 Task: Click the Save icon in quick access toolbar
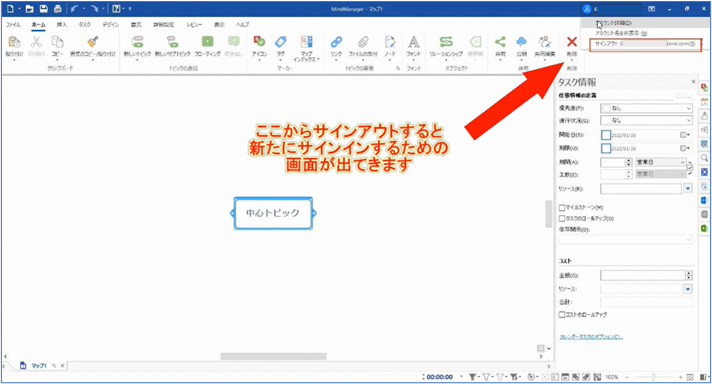pos(44,9)
